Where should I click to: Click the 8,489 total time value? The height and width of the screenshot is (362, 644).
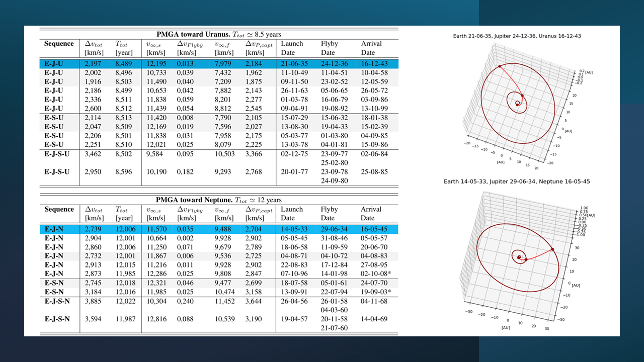point(124,63)
